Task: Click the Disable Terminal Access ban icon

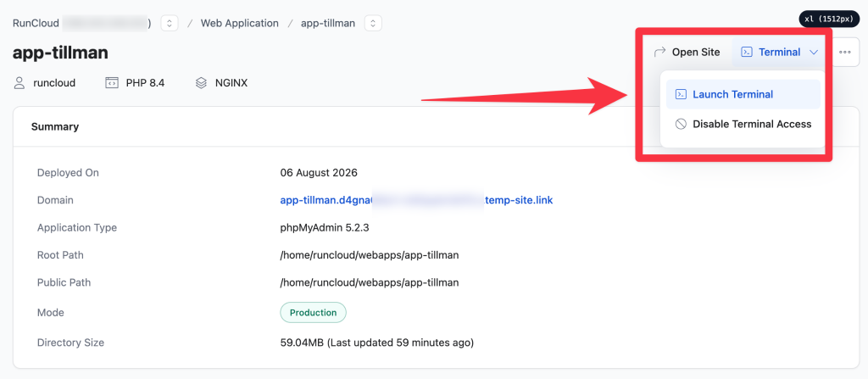Action: pyautogui.click(x=681, y=124)
